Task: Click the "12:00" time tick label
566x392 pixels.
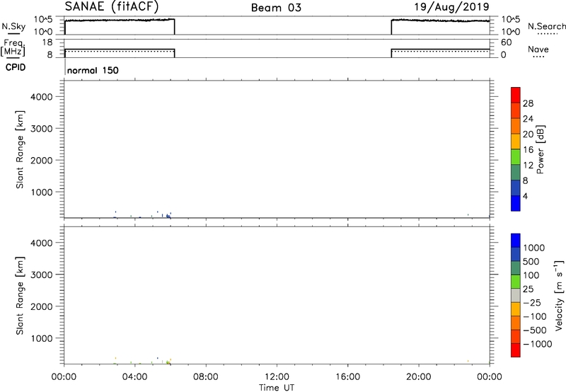Action: 277,377
